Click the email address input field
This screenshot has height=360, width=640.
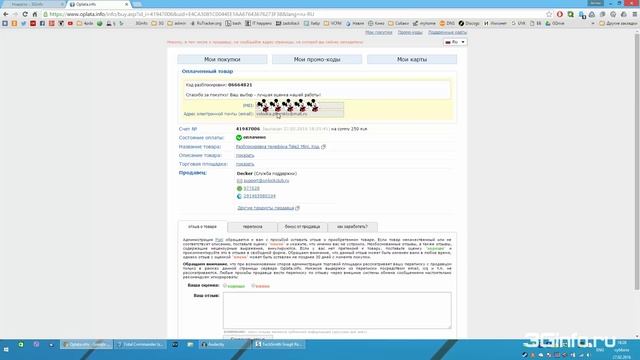[x=299, y=114]
